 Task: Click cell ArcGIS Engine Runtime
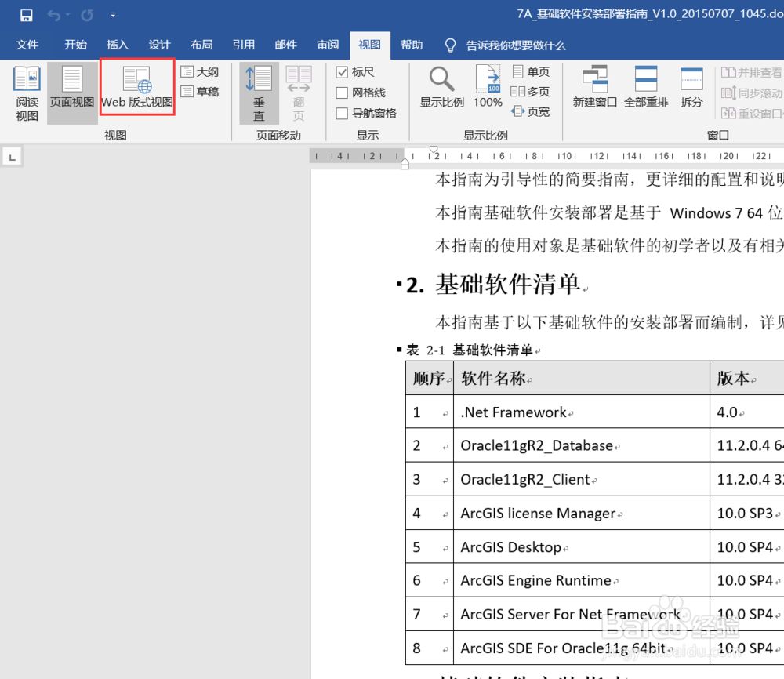[582, 580]
